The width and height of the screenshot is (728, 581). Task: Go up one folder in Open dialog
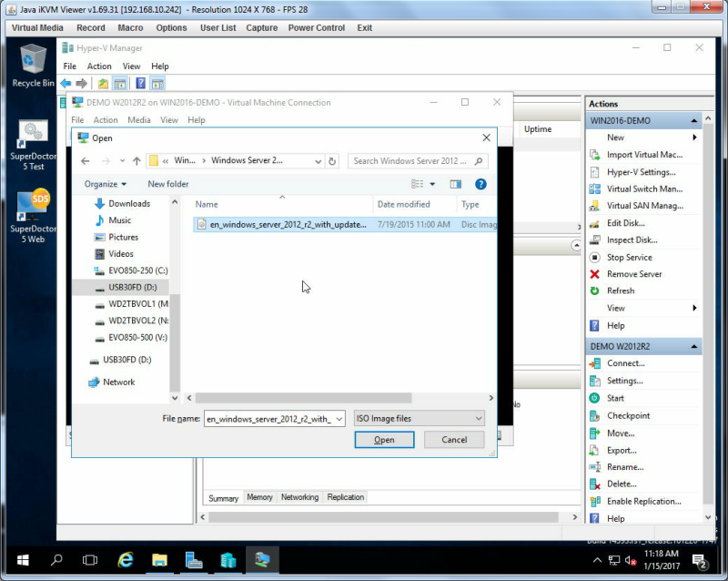(136, 161)
